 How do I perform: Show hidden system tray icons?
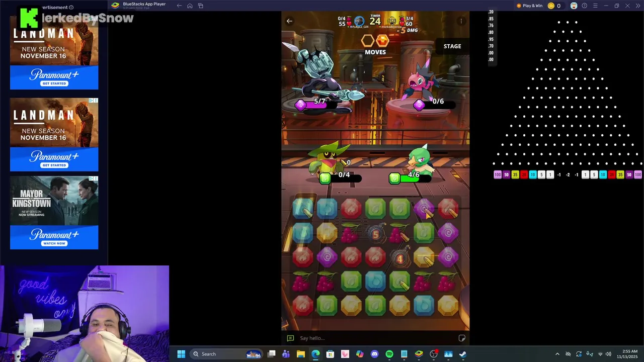557,354
